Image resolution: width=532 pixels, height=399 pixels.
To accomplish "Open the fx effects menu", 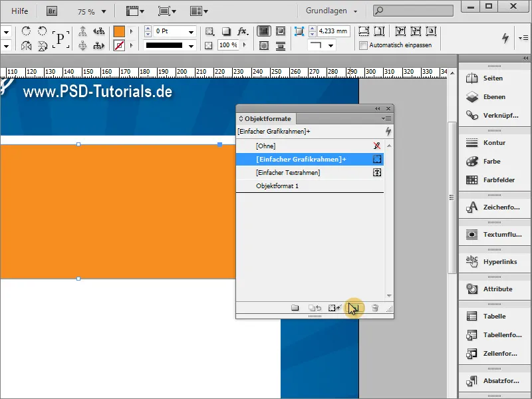I will click(x=242, y=31).
